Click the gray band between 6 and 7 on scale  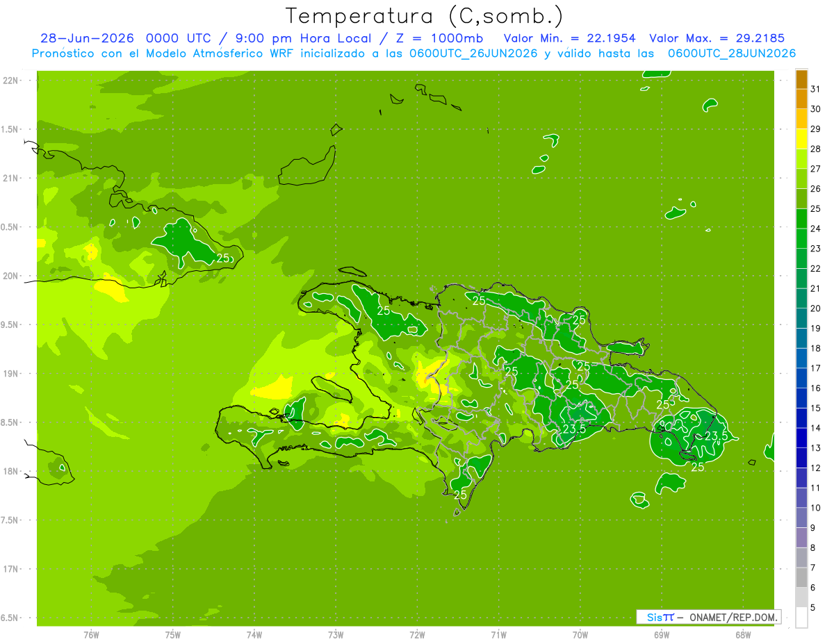click(801, 578)
